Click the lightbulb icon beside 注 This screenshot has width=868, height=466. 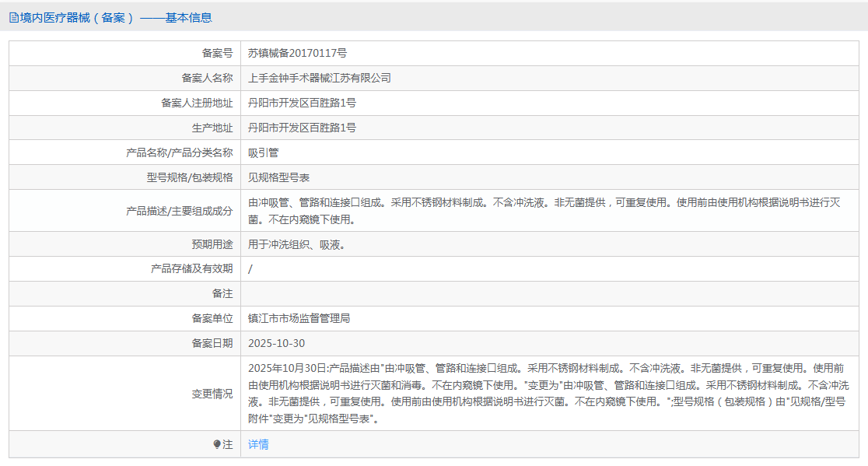pyautogui.click(x=217, y=444)
